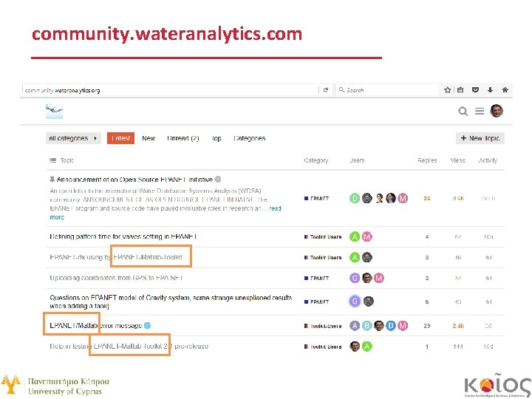Click pink M avatar in Announcement row
The height and width of the screenshot is (399, 532).
click(403, 198)
